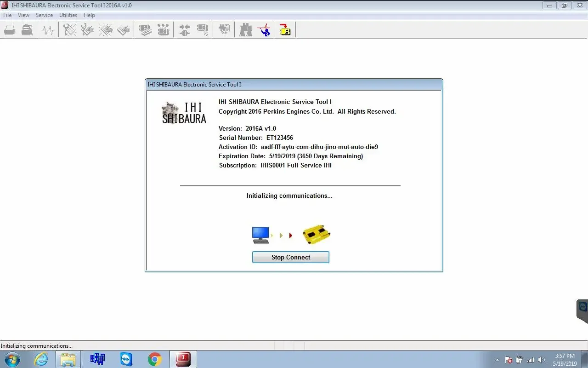Click the Activation ID line in the dialog
This screenshot has width=588, height=368.
point(298,147)
